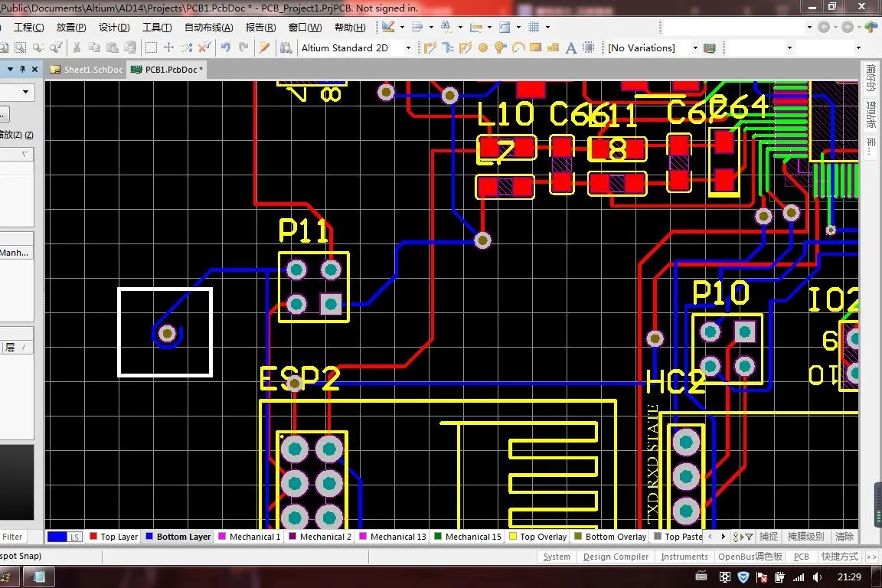
Task: Click the paste clipboard icon
Action: tap(112, 47)
